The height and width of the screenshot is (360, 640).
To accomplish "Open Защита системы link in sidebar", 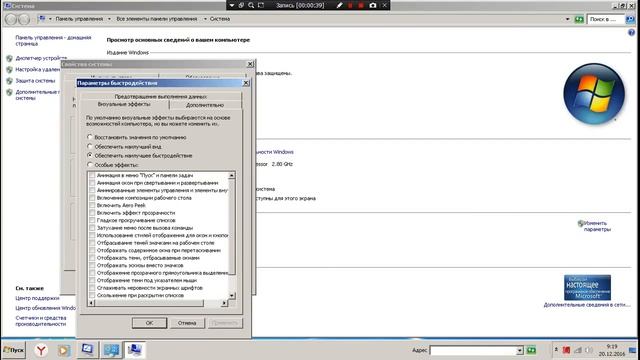I will [x=35, y=81].
